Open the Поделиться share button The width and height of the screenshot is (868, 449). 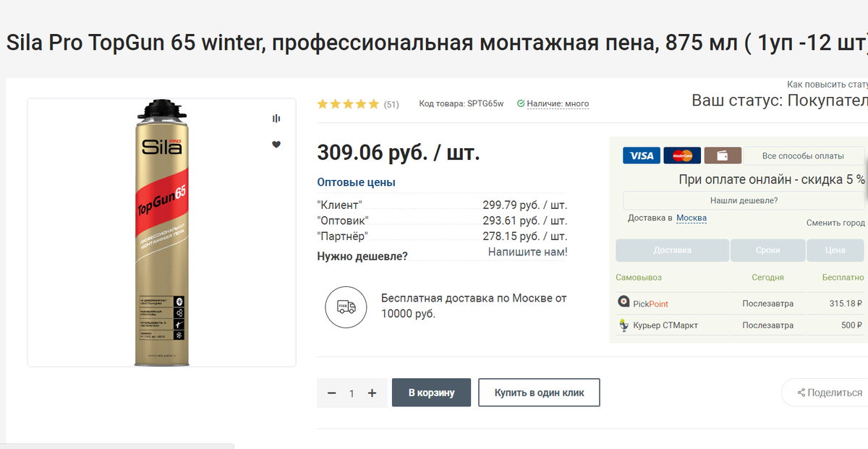(x=829, y=393)
